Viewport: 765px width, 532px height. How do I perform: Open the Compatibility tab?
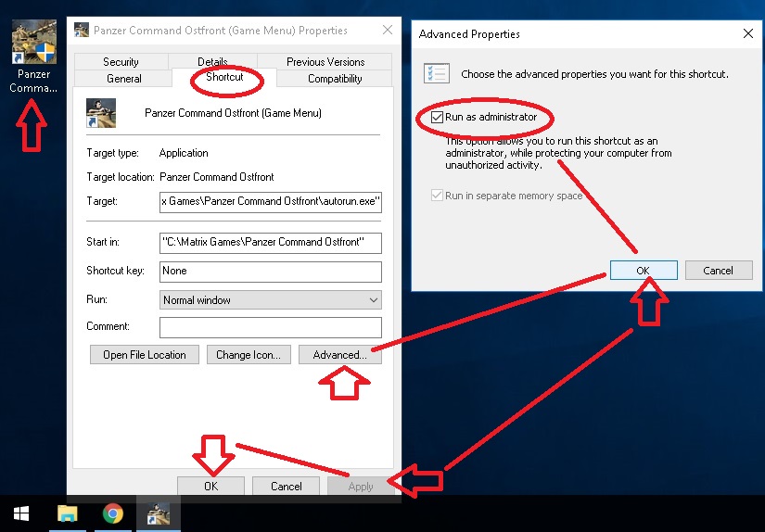coord(335,79)
